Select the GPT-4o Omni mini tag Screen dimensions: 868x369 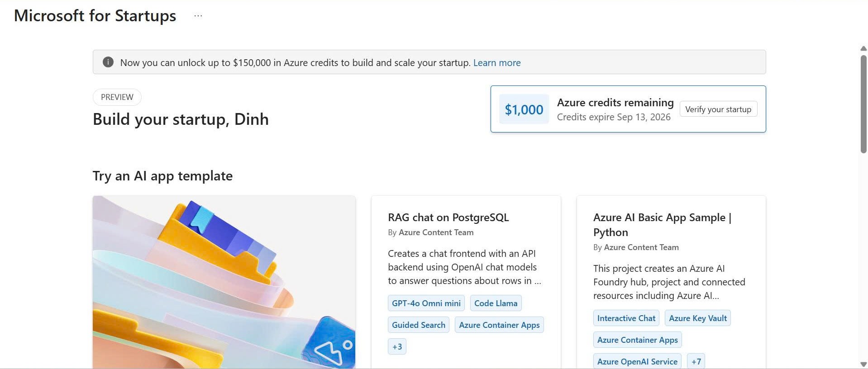click(x=426, y=303)
